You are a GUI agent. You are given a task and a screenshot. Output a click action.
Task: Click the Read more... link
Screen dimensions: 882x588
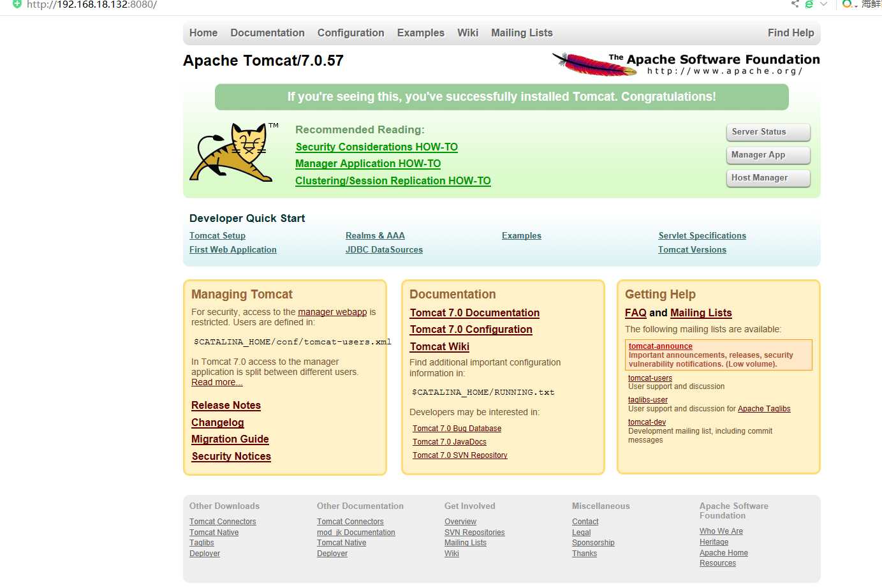click(217, 383)
